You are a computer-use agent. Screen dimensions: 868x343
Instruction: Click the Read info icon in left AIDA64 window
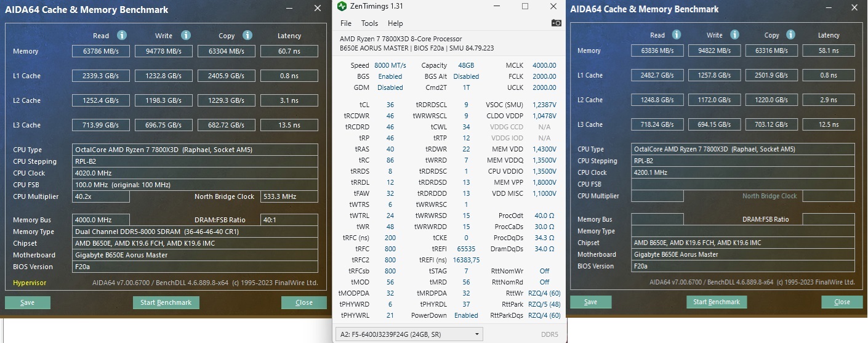122,36
